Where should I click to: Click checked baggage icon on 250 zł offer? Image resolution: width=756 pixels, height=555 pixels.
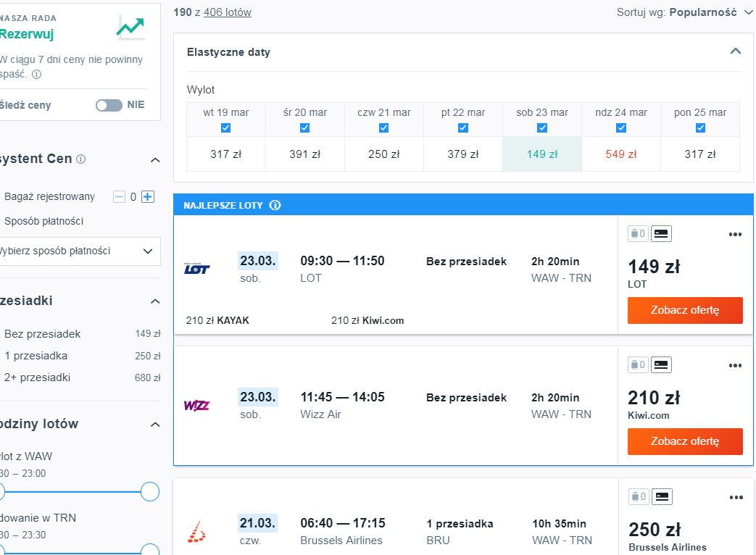639,497
